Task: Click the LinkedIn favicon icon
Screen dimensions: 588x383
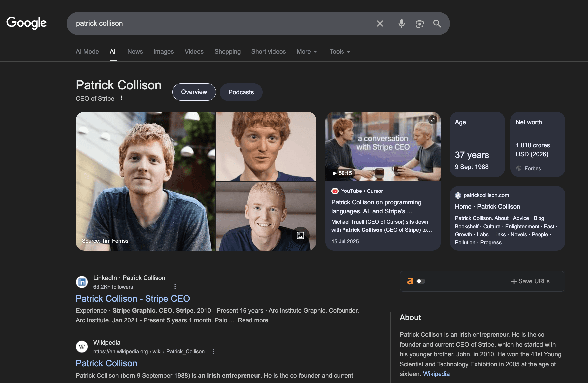Action: click(82, 282)
